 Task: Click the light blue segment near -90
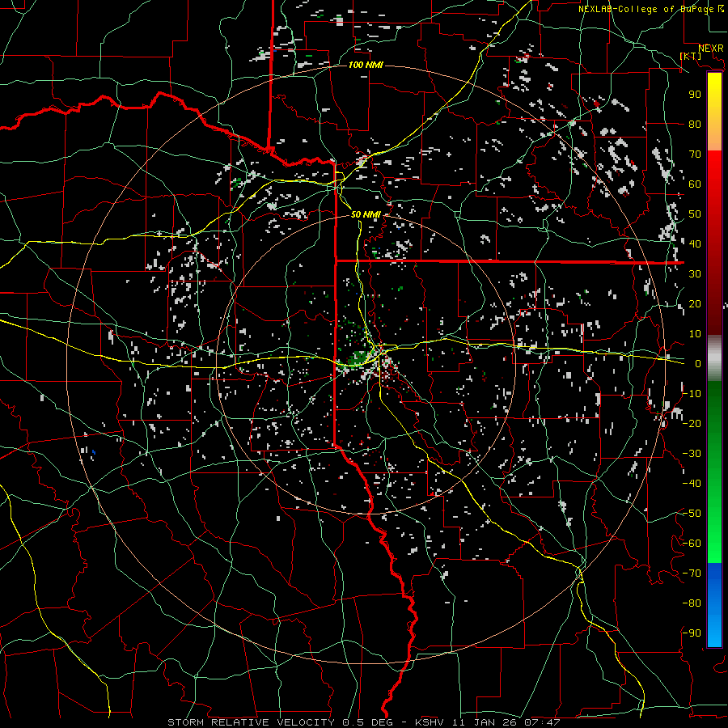pos(714,632)
